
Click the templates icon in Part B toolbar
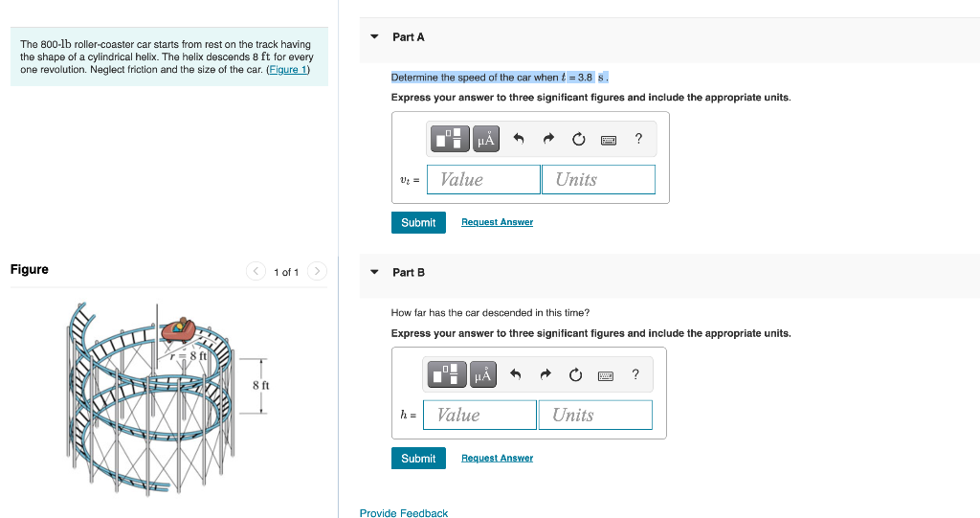(x=446, y=374)
